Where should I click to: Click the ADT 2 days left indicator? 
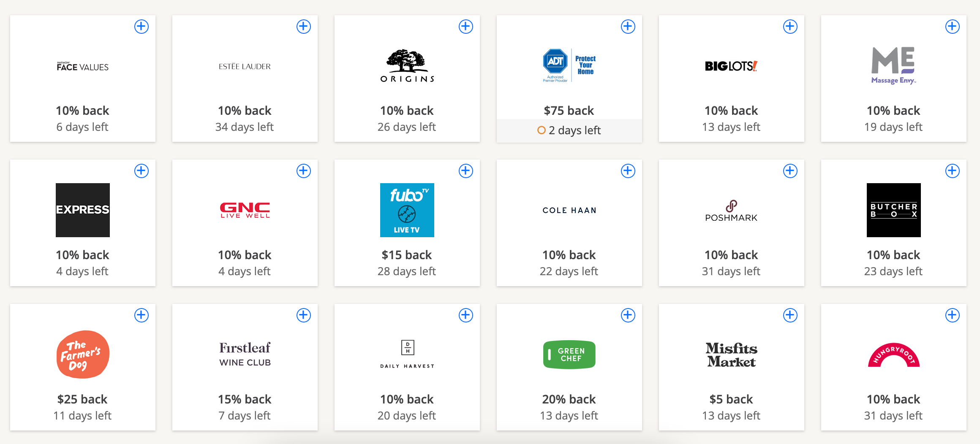tap(569, 130)
